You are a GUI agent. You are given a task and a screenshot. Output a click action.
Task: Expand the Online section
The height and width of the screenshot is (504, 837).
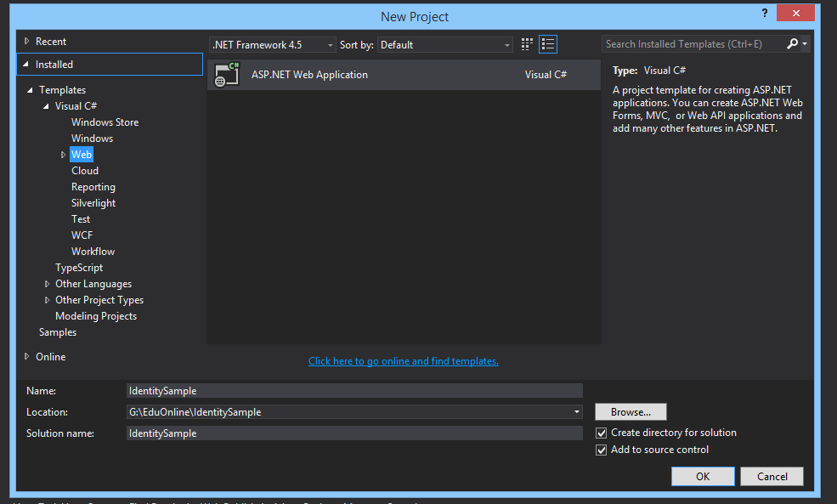tap(26, 357)
